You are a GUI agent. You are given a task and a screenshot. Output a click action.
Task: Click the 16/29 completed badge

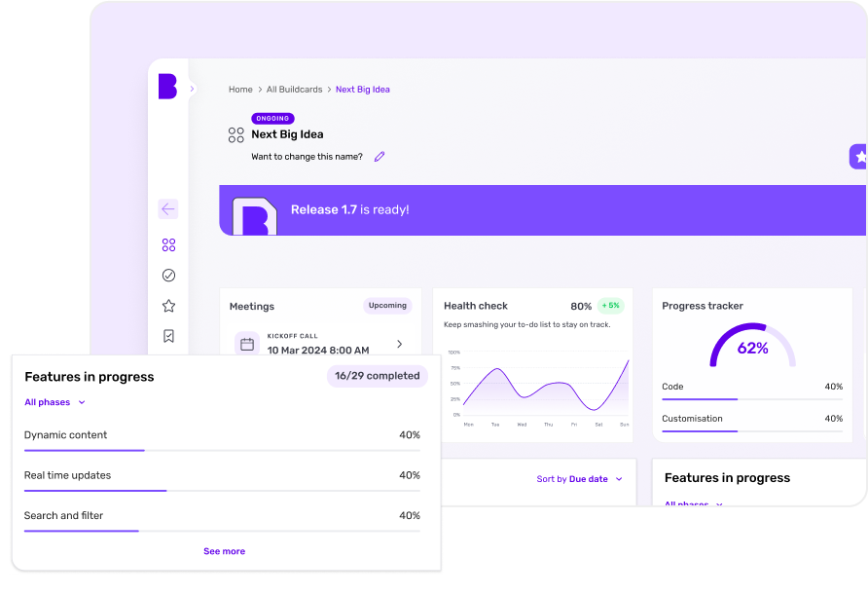tap(377, 376)
